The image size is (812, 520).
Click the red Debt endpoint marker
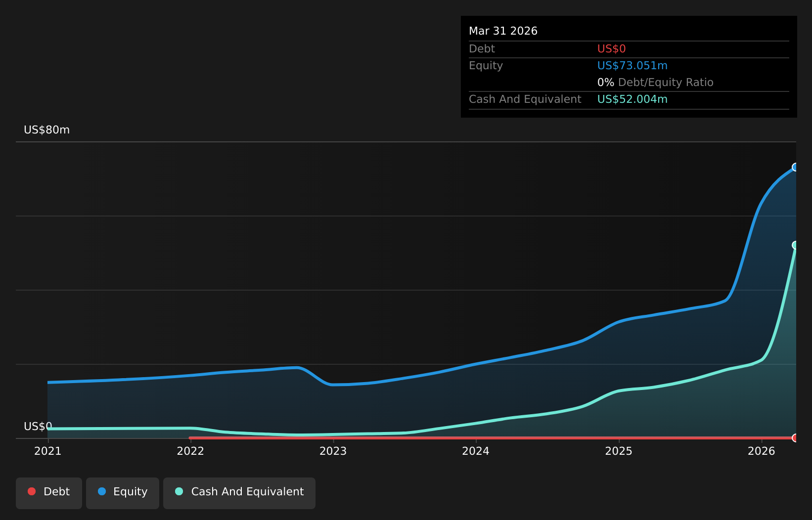pos(796,438)
